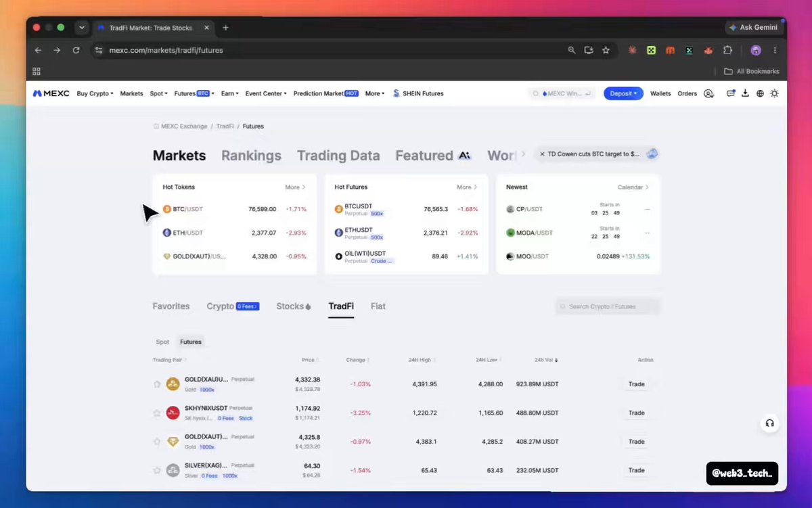Sort table by Price column
The width and height of the screenshot is (812, 508).
click(x=310, y=360)
